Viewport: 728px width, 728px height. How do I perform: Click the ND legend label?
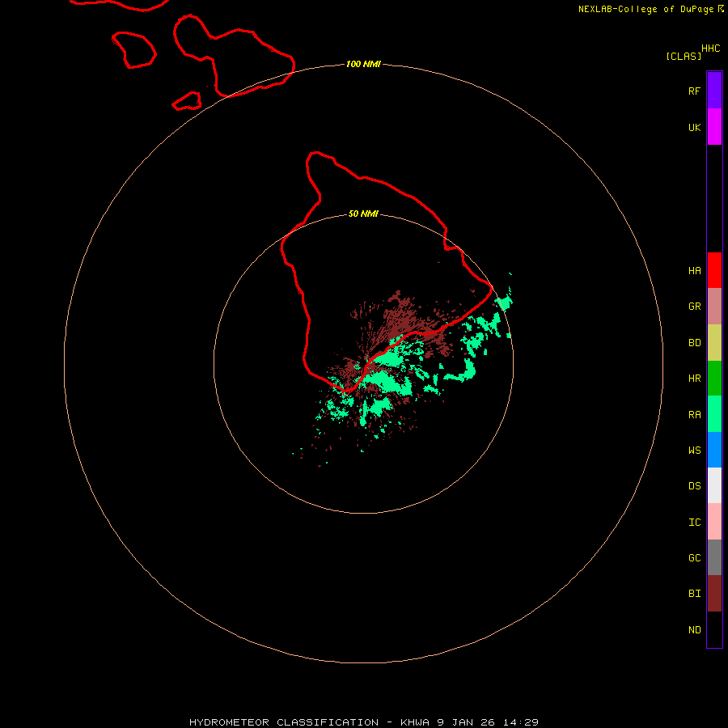[x=694, y=630]
